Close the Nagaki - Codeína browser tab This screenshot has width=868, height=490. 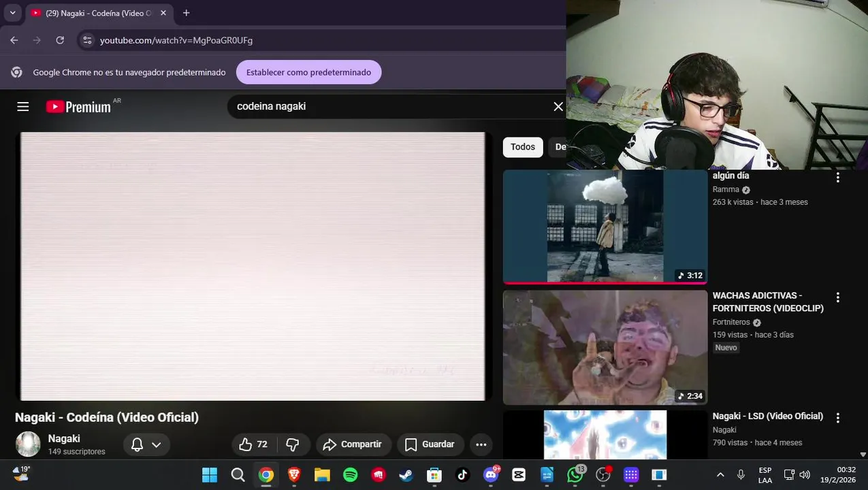click(163, 13)
